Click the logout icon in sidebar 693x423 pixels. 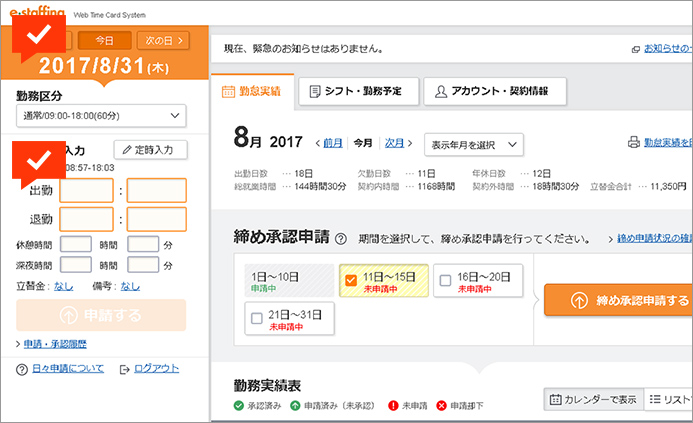tap(124, 369)
